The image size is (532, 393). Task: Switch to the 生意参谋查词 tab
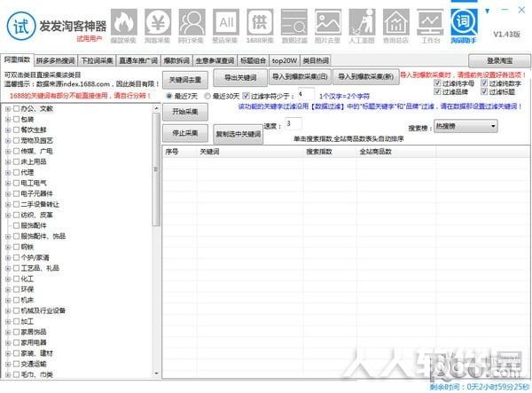click(x=215, y=60)
